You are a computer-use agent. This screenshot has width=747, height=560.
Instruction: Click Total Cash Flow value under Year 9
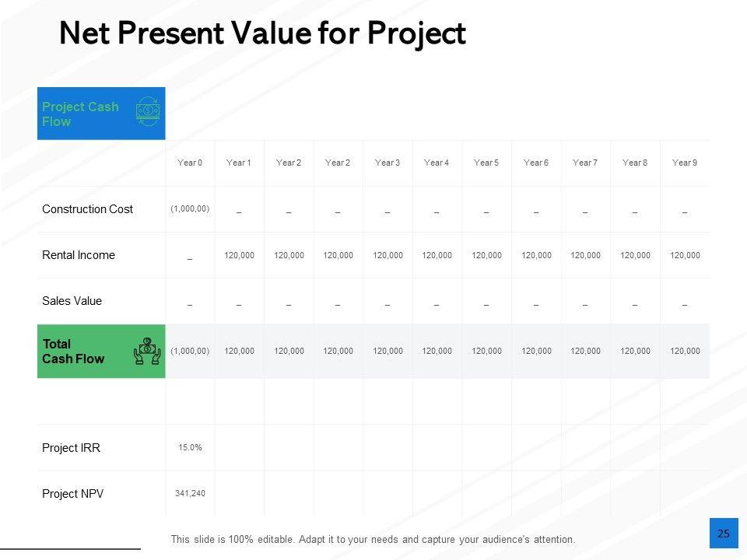pyautogui.click(x=685, y=352)
